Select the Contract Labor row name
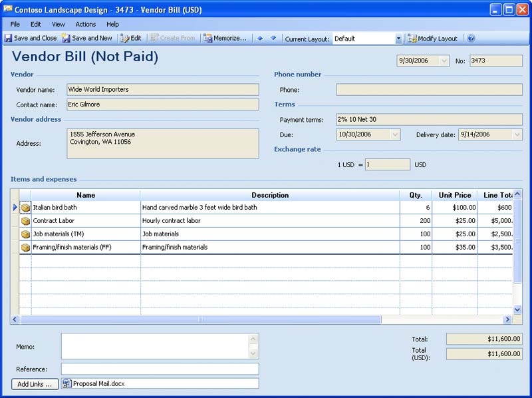 (52, 221)
